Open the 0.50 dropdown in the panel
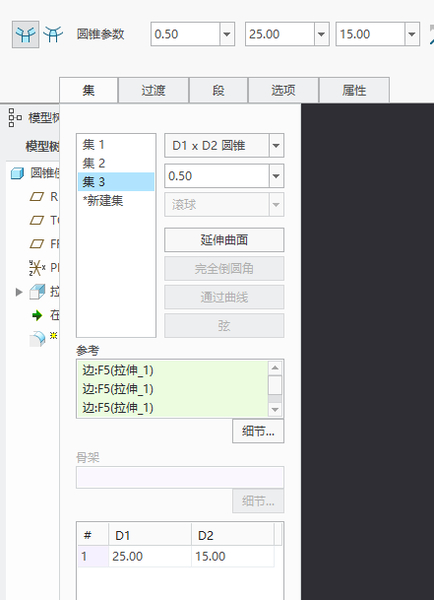 click(x=276, y=176)
